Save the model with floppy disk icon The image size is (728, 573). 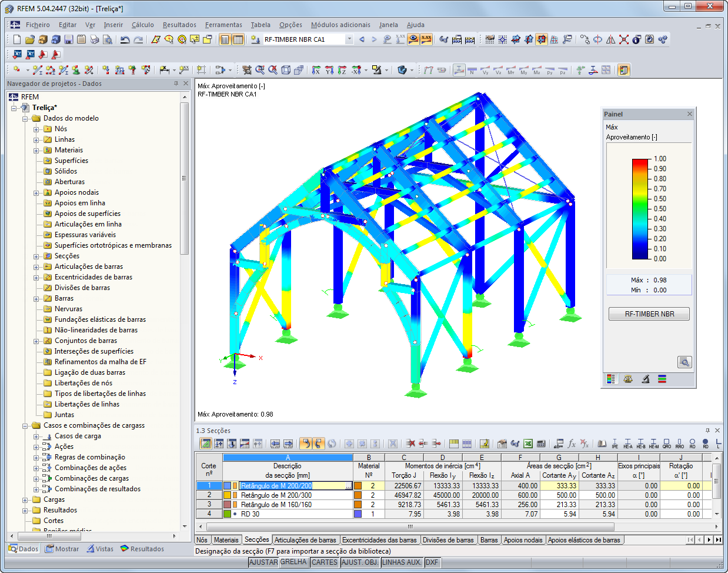(x=69, y=39)
